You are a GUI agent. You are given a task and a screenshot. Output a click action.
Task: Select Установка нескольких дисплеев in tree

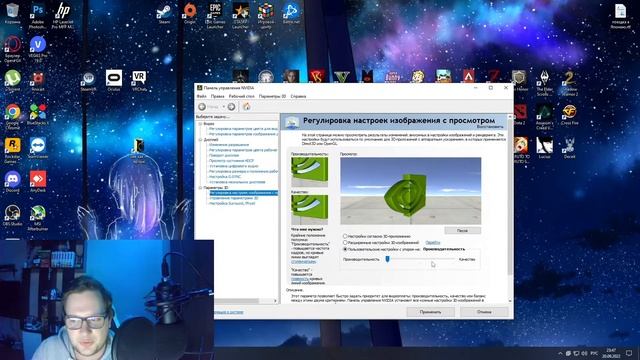click(237, 182)
